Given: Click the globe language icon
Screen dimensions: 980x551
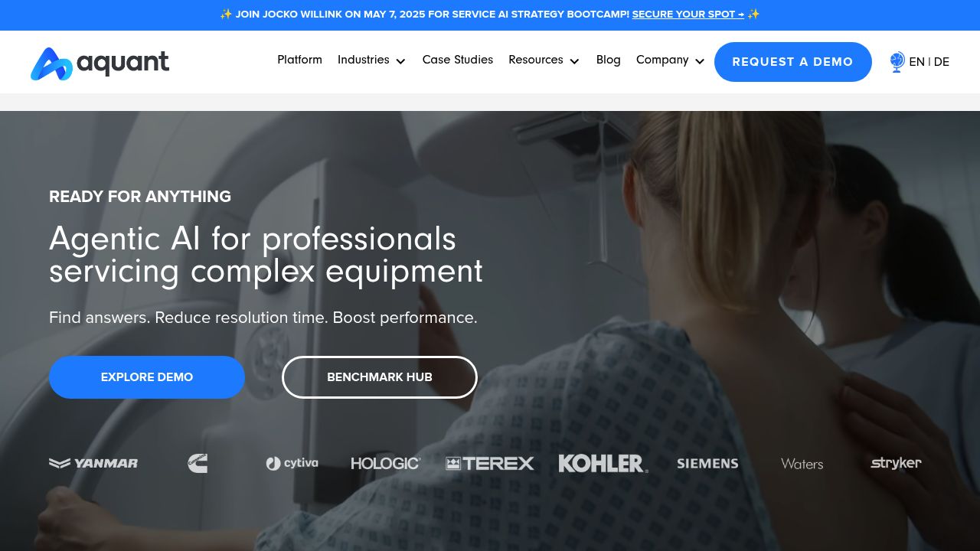Looking at the screenshot, I should (x=897, y=62).
